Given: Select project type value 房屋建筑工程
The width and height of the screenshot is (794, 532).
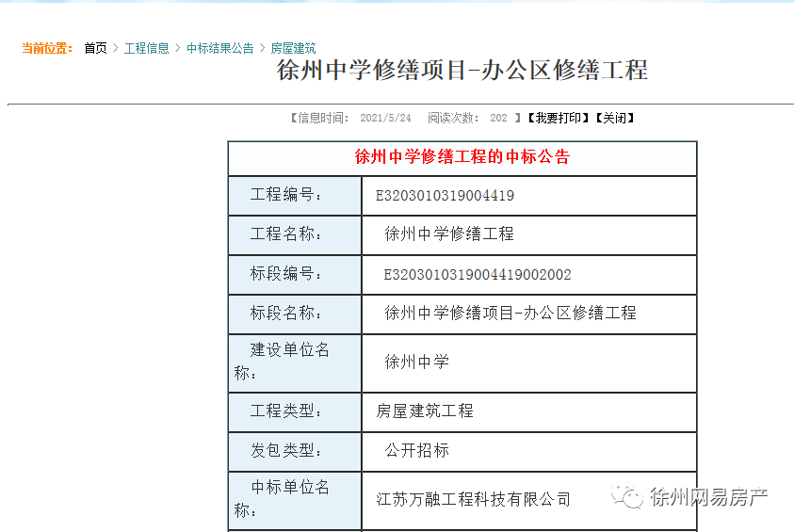Looking at the screenshot, I should pos(425,411).
